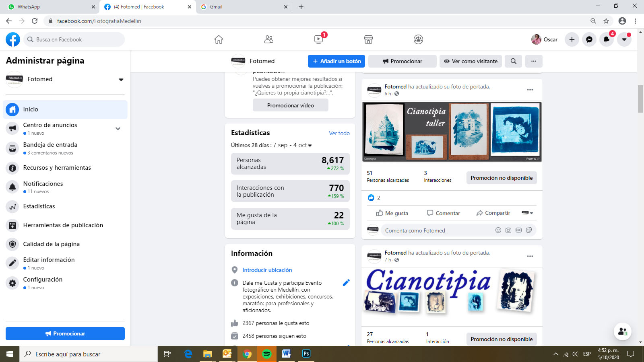This screenshot has height=362, width=644.
Task: Expand Centro de anuncios section
Action: pyautogui.click(x=118, y=129)
